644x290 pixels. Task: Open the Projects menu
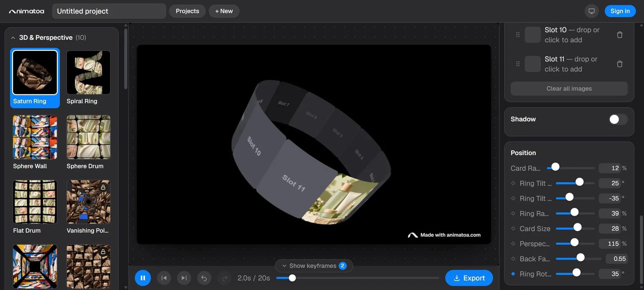click(x=187, y=11)
